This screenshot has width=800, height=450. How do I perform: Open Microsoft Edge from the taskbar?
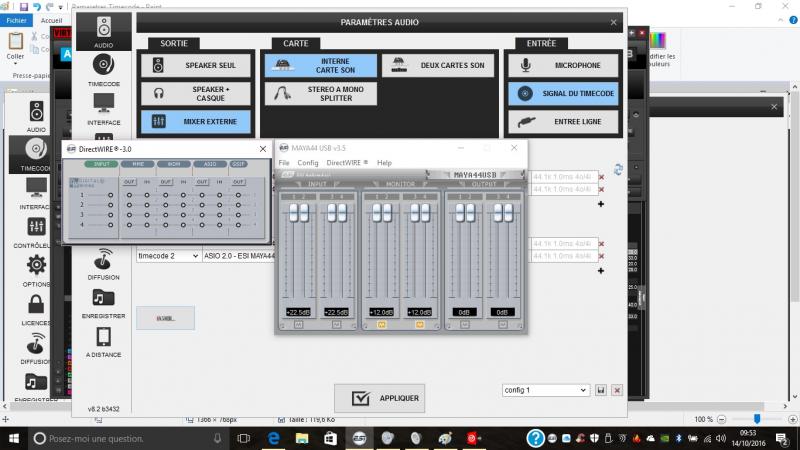(277, 438)
